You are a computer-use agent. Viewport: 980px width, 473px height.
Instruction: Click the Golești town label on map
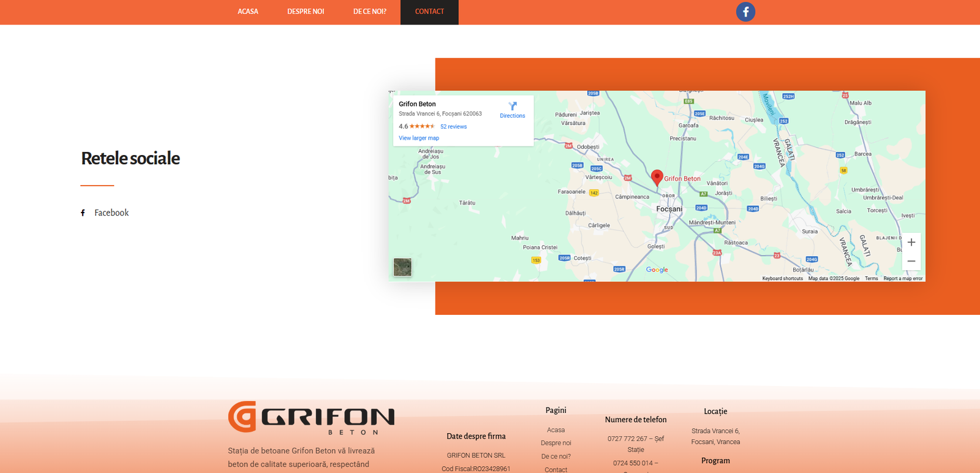tap(656, 246)
